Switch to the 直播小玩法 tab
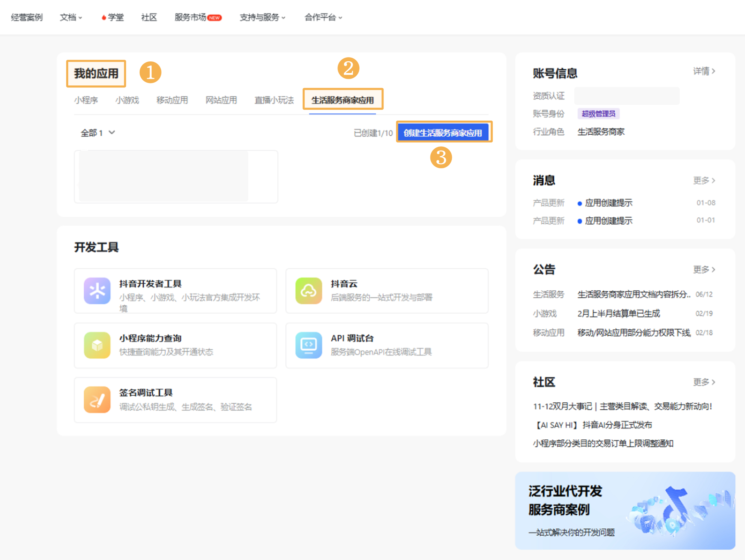 tap(274, 100)
